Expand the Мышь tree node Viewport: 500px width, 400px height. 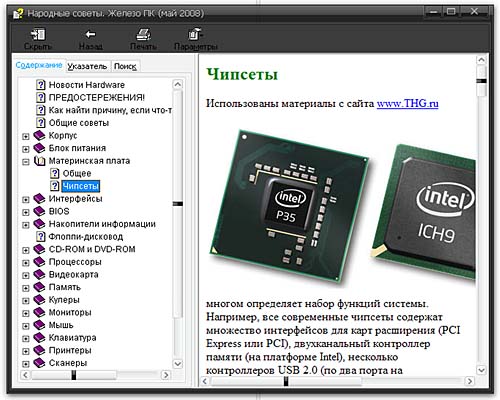coord(25,326)
